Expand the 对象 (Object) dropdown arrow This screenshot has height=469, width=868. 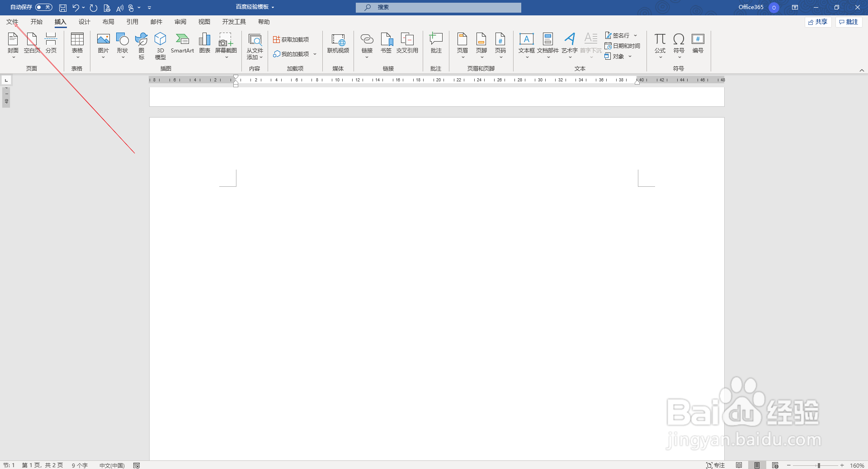click(x=630, y=57)
